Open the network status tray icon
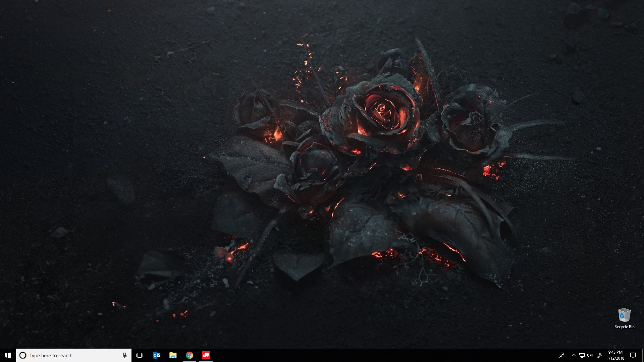This screenshot has width=644, height=362. coord(582,355)
